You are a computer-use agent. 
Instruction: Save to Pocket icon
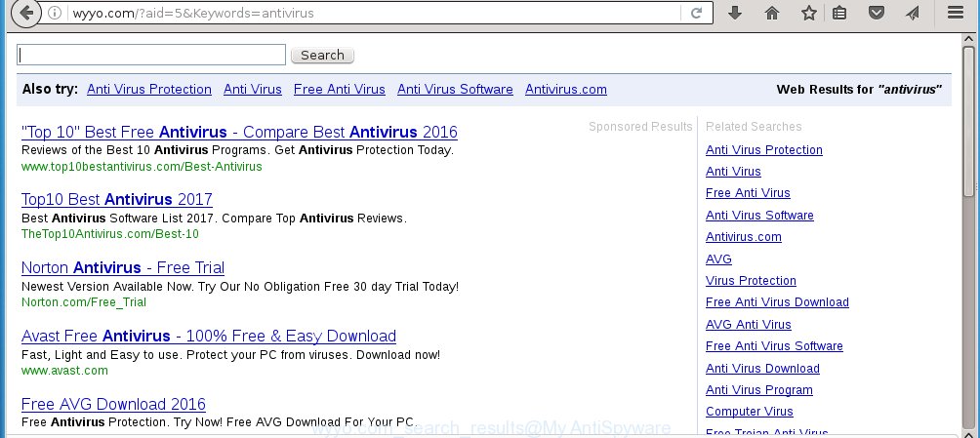[877, 13]
